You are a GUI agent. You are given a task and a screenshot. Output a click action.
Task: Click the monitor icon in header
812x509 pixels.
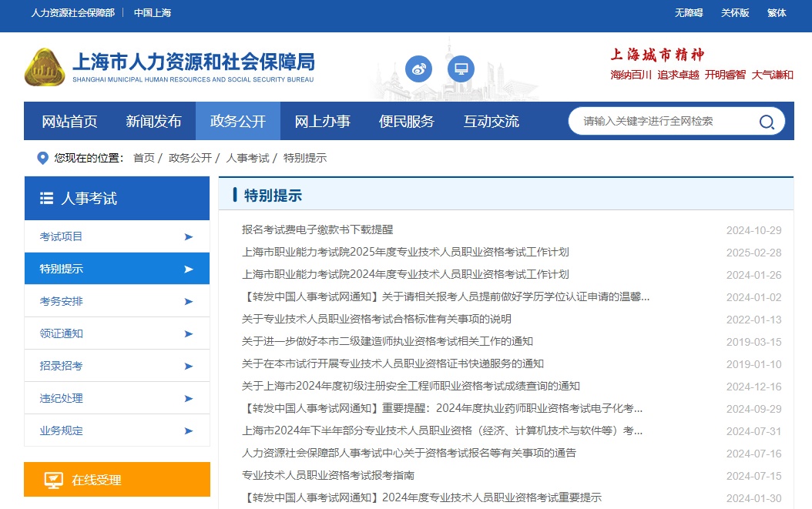point(461,69)
